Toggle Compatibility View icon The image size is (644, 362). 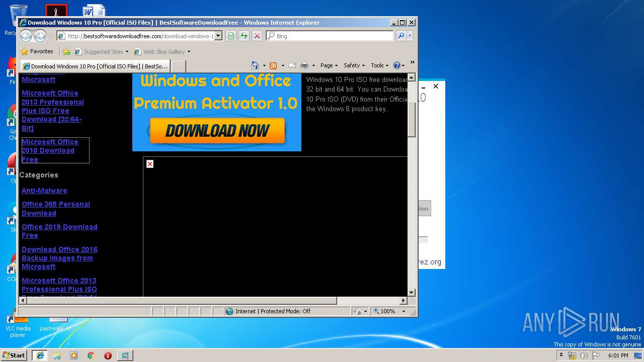click(x=231, y=36)
